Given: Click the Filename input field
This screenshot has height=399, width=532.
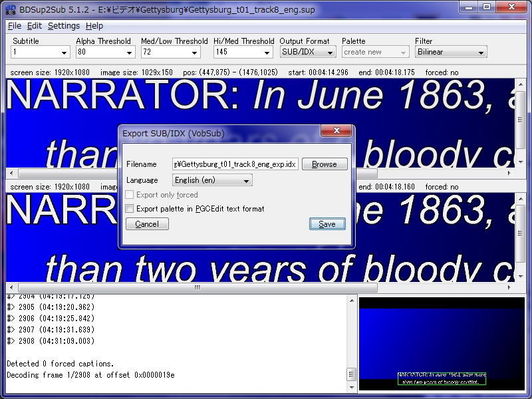Looking at the screenshot, I should 235,164.
